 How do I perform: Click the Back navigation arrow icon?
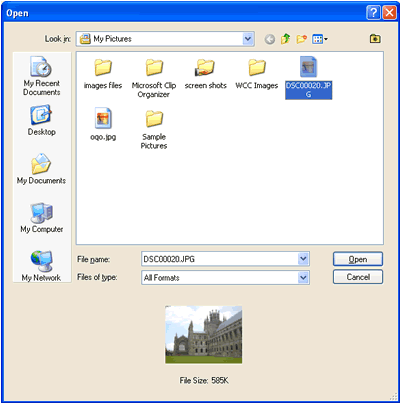(270, 39)
